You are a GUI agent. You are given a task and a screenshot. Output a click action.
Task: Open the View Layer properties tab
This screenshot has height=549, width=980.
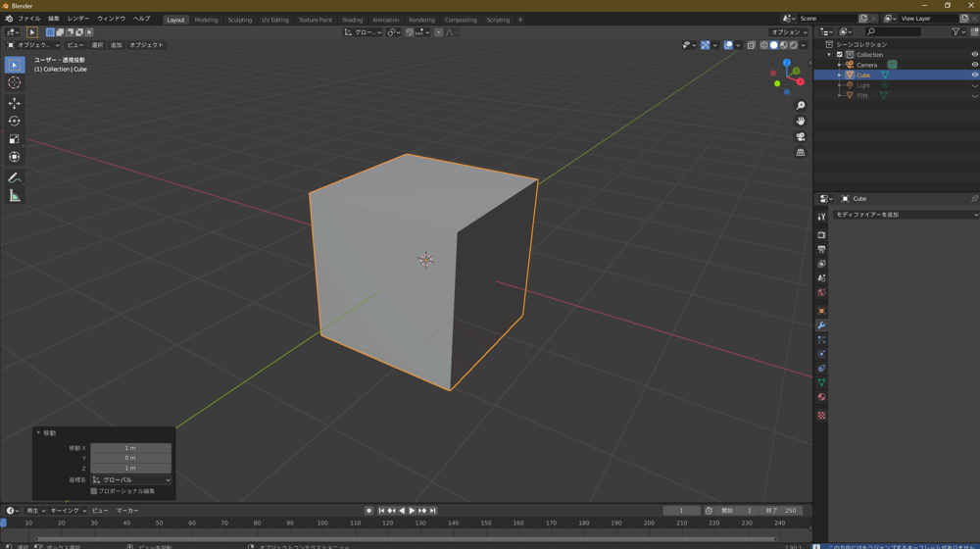click(x=821, y=264)
